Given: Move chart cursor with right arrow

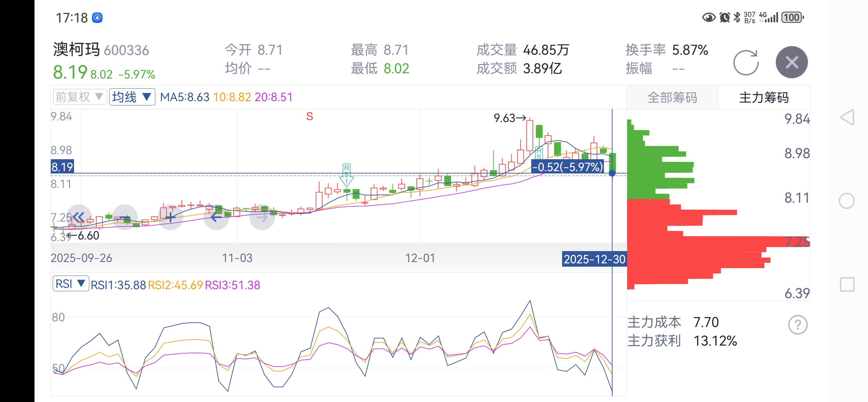Looking at the screenshot, I should [x=262, y=217].
